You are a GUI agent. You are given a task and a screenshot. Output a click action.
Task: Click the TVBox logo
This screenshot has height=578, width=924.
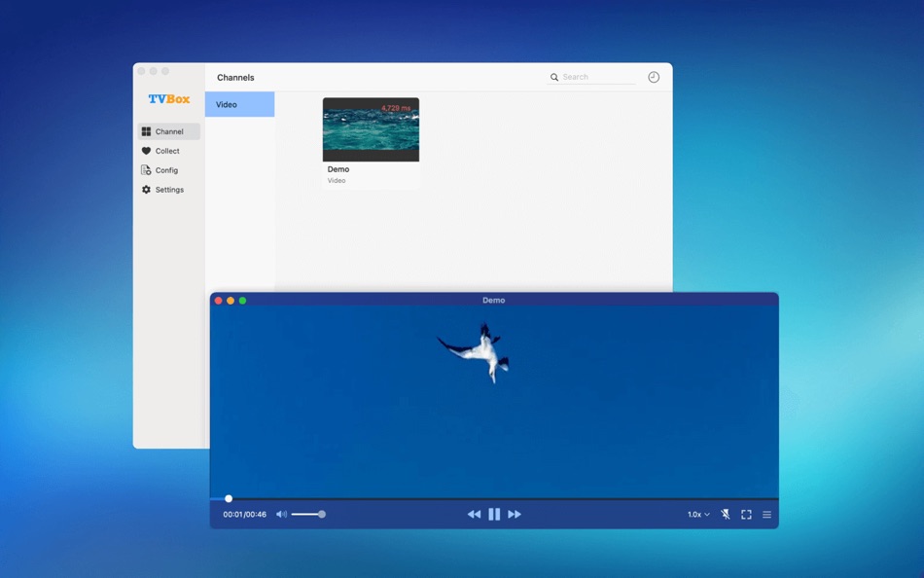[x=169, y=99]
